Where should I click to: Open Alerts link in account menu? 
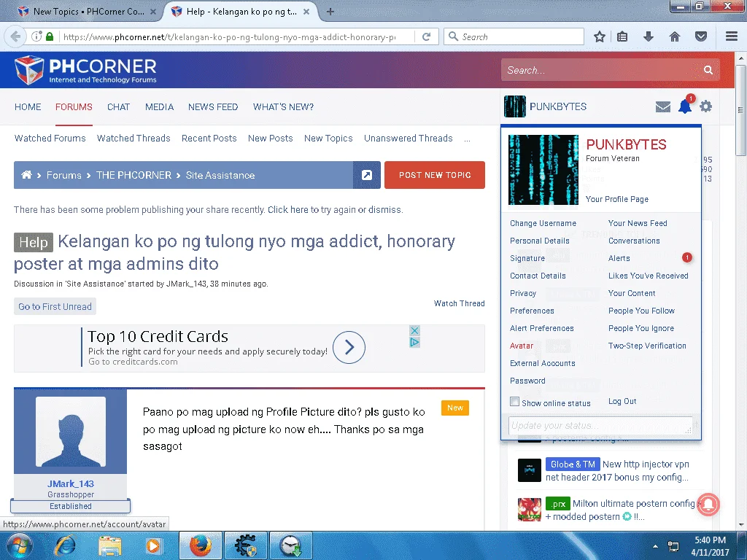(x=619, y=258)
